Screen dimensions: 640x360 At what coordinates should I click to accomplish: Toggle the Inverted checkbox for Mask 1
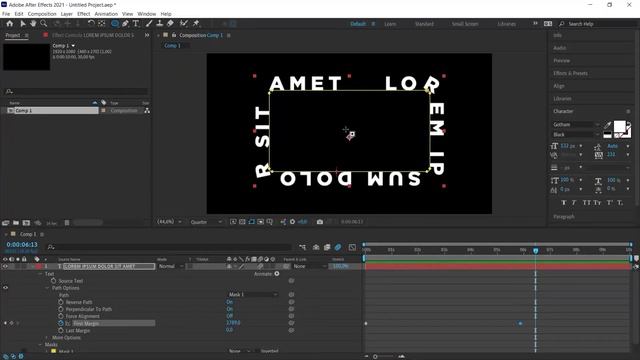pos(257,351)
